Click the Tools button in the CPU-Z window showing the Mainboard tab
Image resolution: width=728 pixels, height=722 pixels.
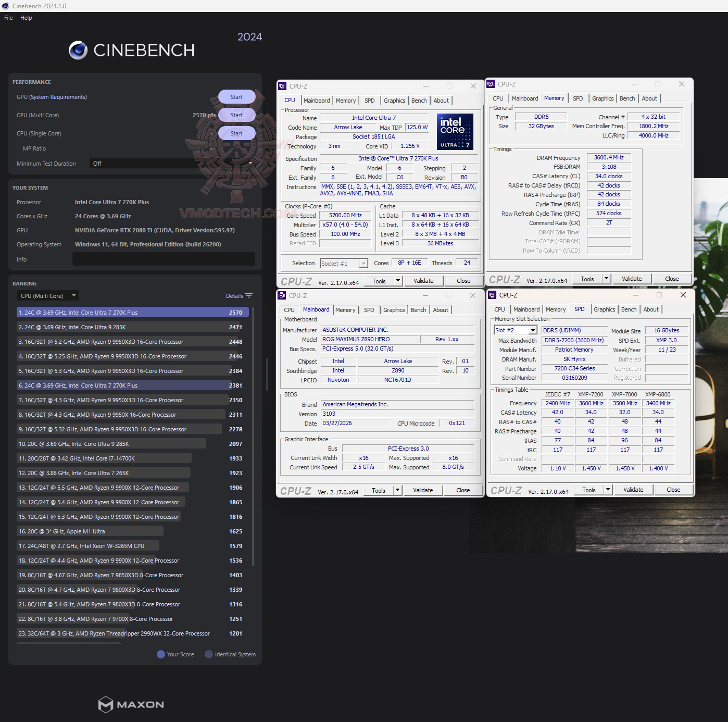(x=379, y=490)
